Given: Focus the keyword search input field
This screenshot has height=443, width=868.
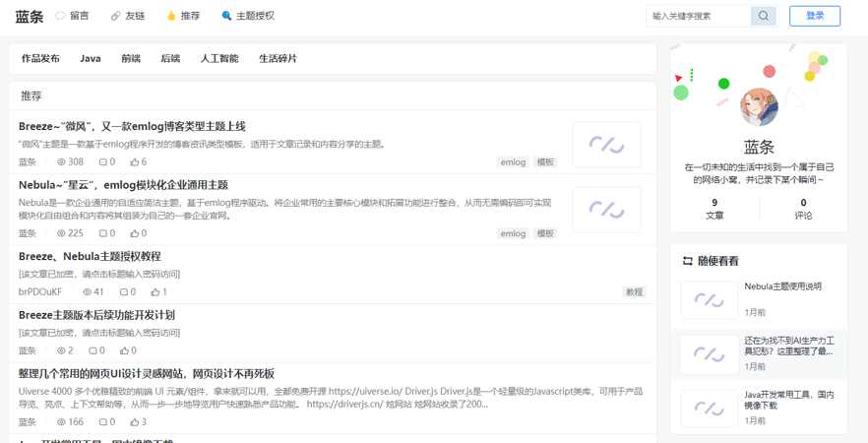Looking at the screenshot, I should coord(699,16).
